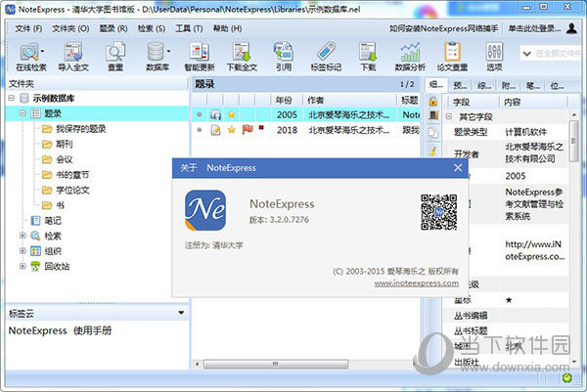Open the 检索 (S) menu

tap(152, 28)
